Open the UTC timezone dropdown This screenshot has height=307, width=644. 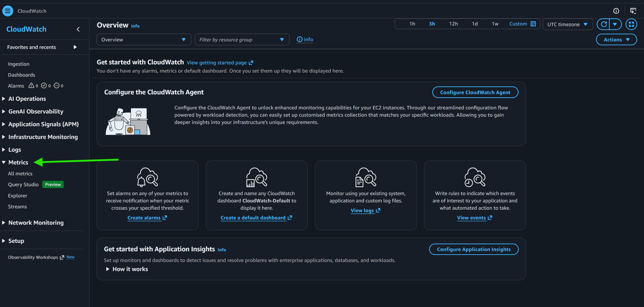point(568,24)
